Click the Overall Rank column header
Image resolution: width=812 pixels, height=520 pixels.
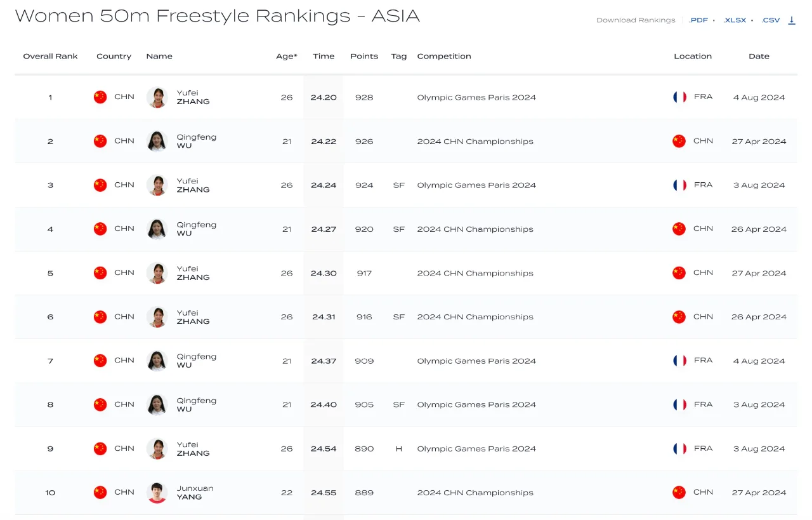tap(50, 57)
